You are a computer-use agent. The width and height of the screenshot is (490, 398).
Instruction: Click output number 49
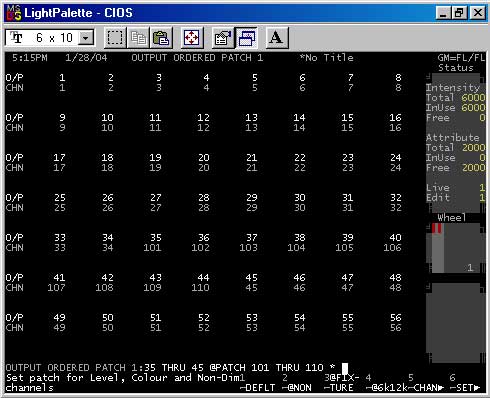(x=59, y=318)
